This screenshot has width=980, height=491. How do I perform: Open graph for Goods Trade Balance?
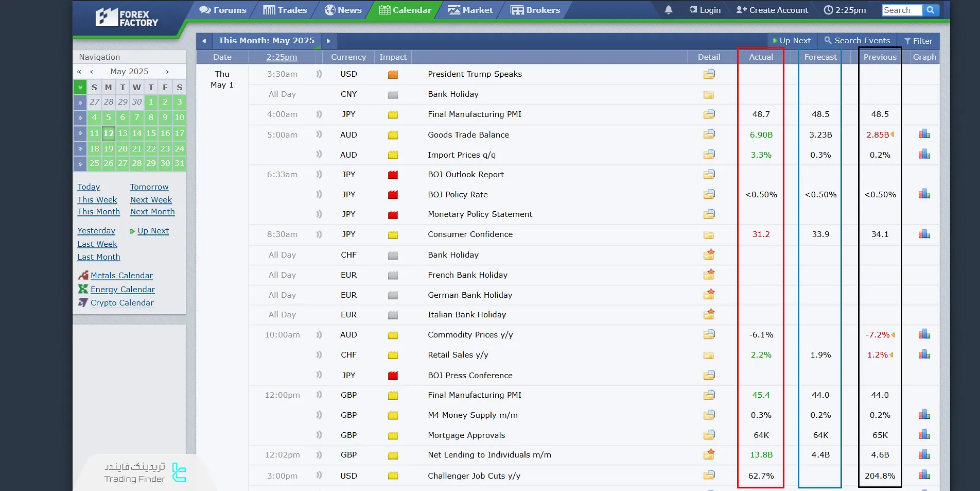tap(924, 134)
